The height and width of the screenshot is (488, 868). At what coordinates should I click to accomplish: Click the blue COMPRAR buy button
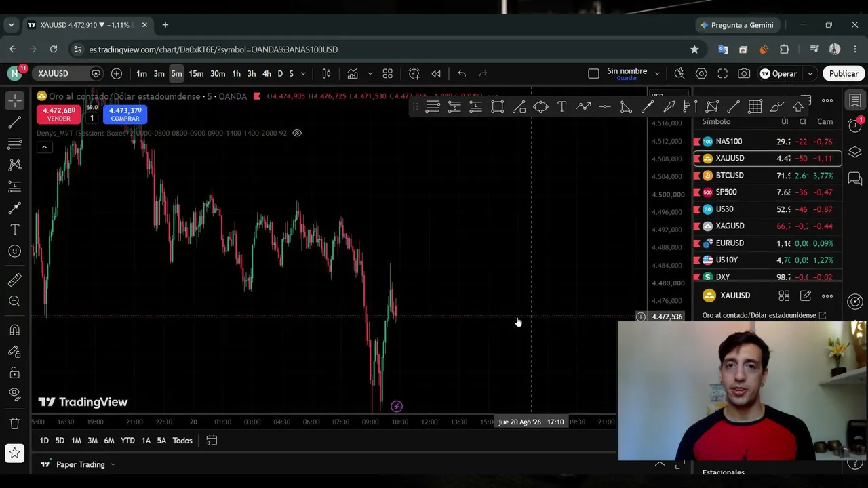(x=125, y=114)
